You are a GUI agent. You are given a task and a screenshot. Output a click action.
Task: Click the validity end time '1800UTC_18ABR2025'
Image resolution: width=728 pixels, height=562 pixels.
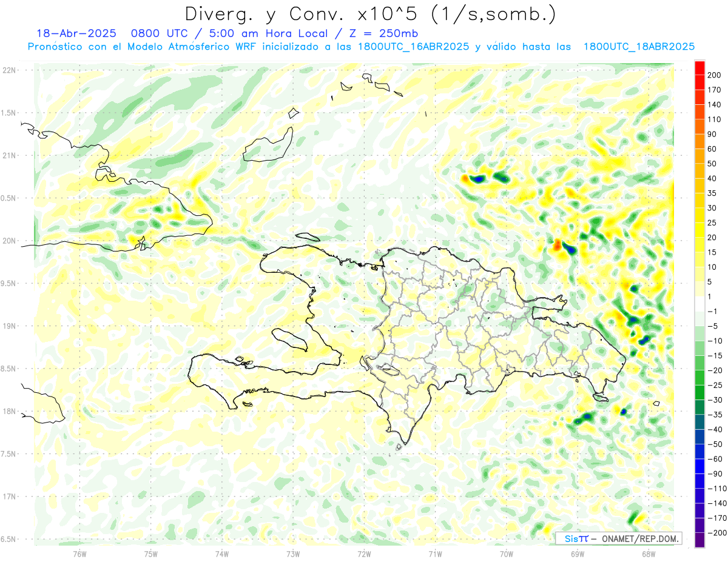tap(639, 47)
